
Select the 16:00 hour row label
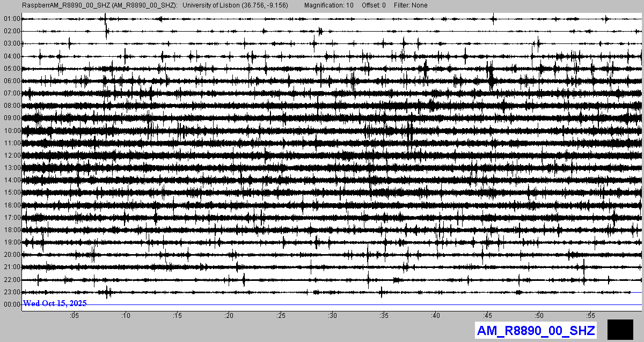tap(12, 205)
